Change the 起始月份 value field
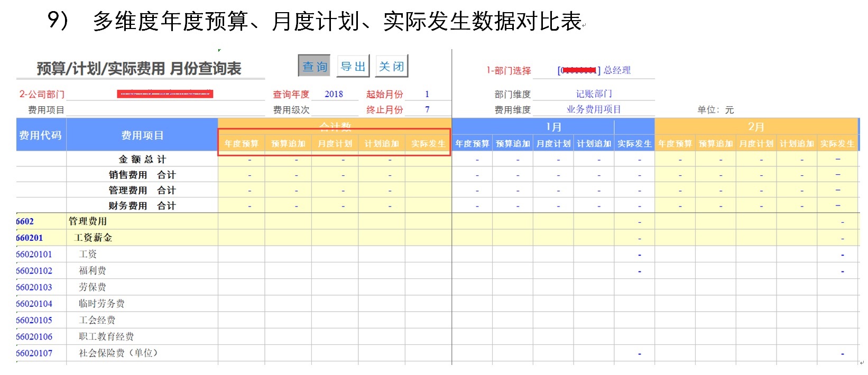868x375 pixels. coord(427,94)
